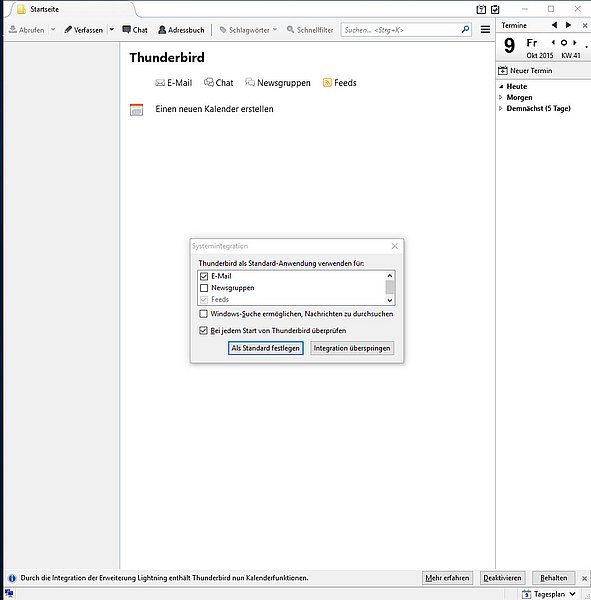Set up a Newsgruppen account
591x600 pixels.
[278, 83]
